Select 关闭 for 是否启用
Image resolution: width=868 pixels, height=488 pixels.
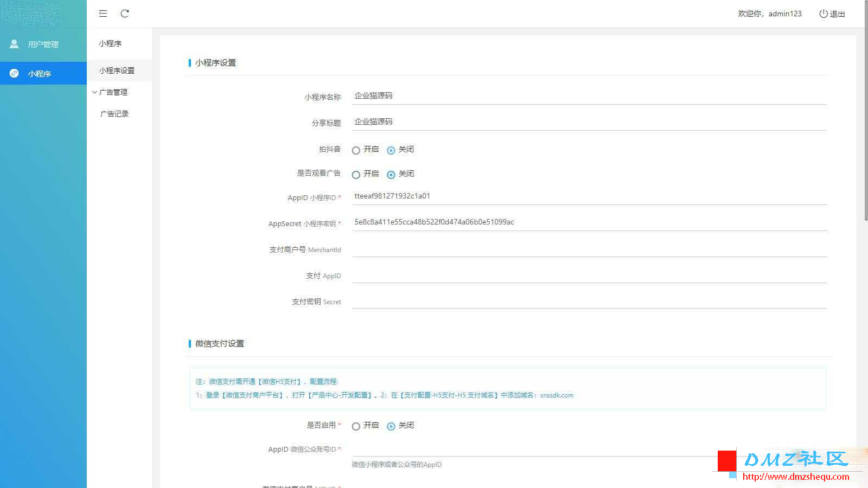click(x=391, y=426)
